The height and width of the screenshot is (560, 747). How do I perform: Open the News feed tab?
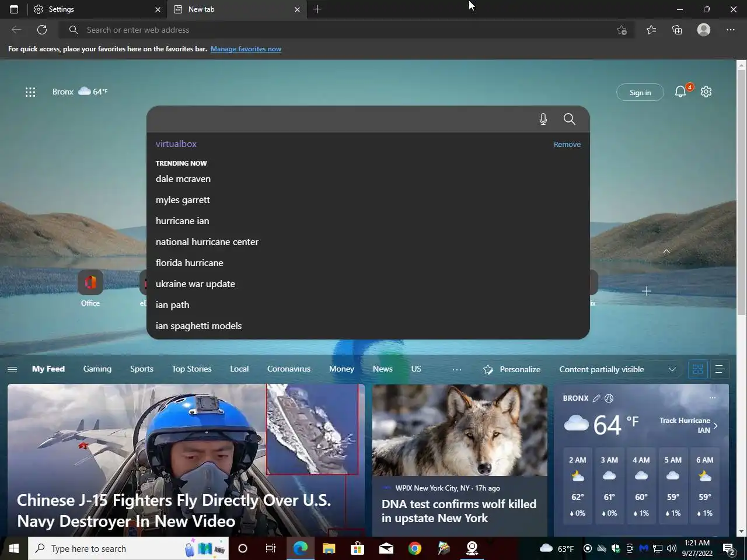[x=383, y=369]
